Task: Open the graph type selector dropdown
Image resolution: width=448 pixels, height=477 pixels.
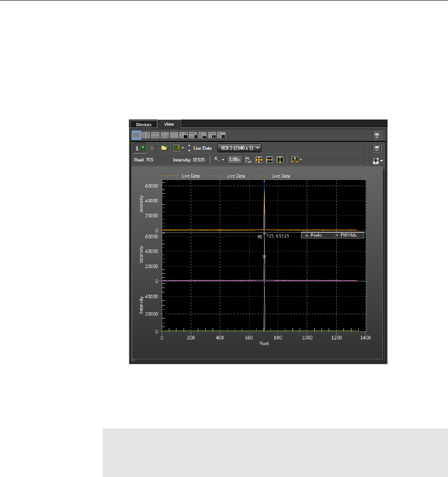Action: [x=179, y=148]
